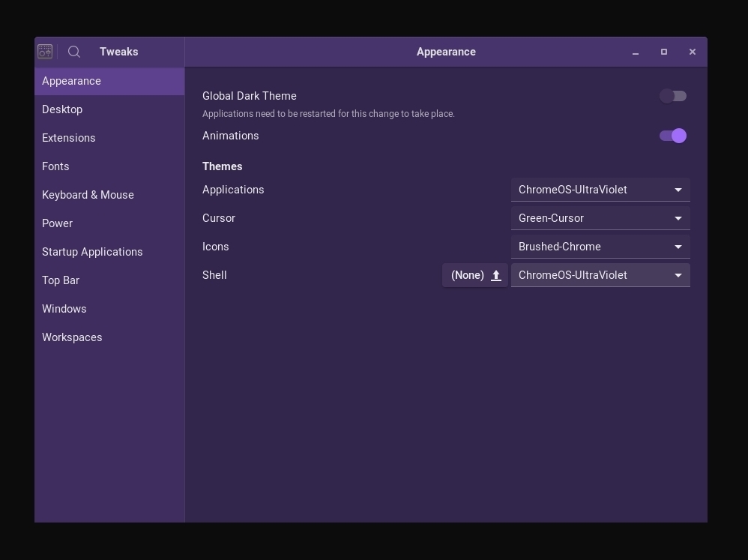The height and width of the screenshot is (560, 748).
Task: Open the search magnifier icon
Action: point(74,52)
